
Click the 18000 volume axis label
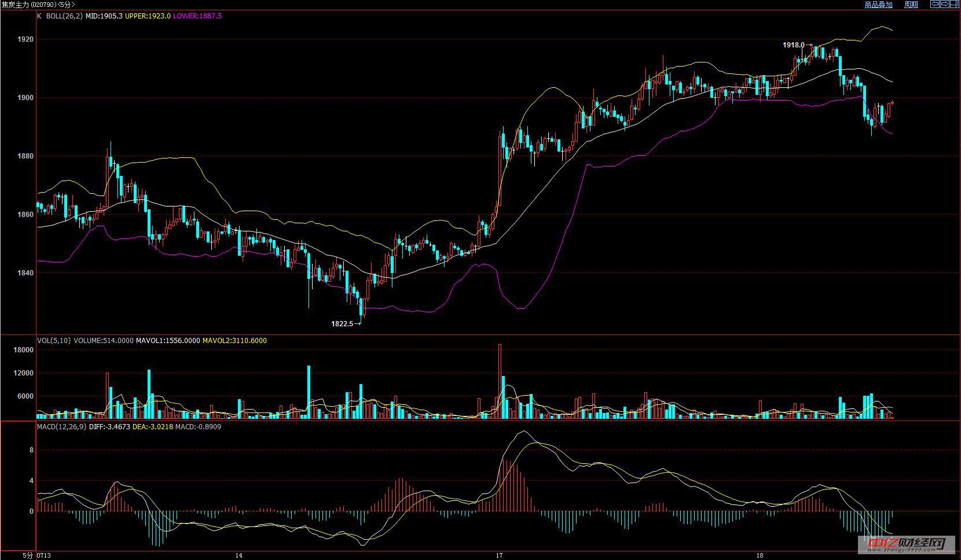24,350
